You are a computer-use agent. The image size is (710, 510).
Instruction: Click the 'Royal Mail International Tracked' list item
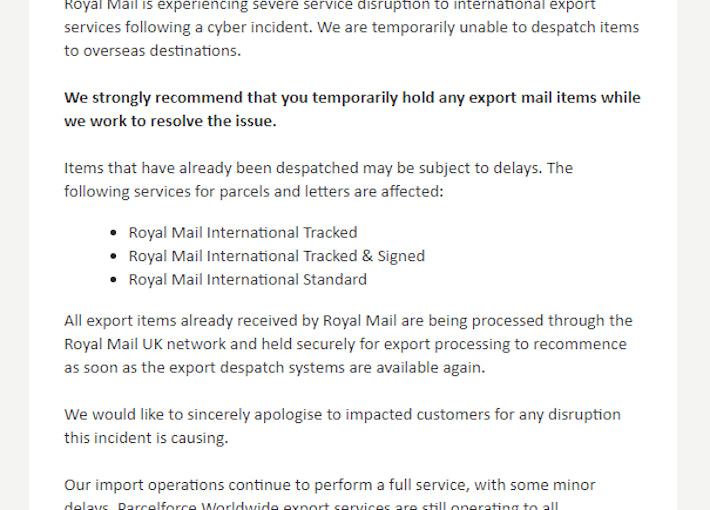242,233
